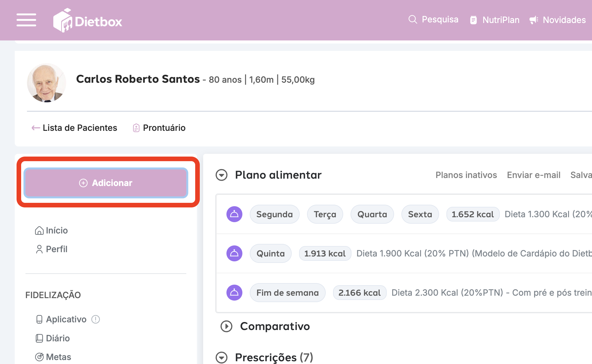This screenshot has height=364, width=592.
Task: Click Carlos Roberto Santos profile photo
Action: click(x=47, y=83)
